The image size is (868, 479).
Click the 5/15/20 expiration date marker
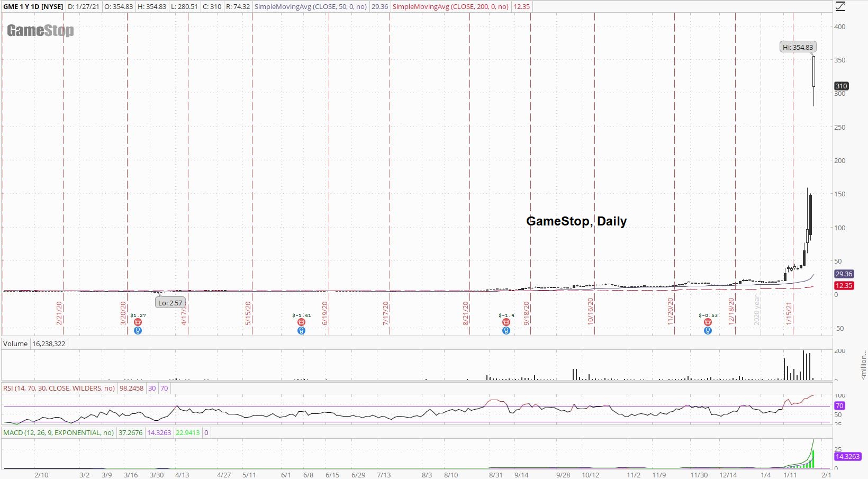248,313
